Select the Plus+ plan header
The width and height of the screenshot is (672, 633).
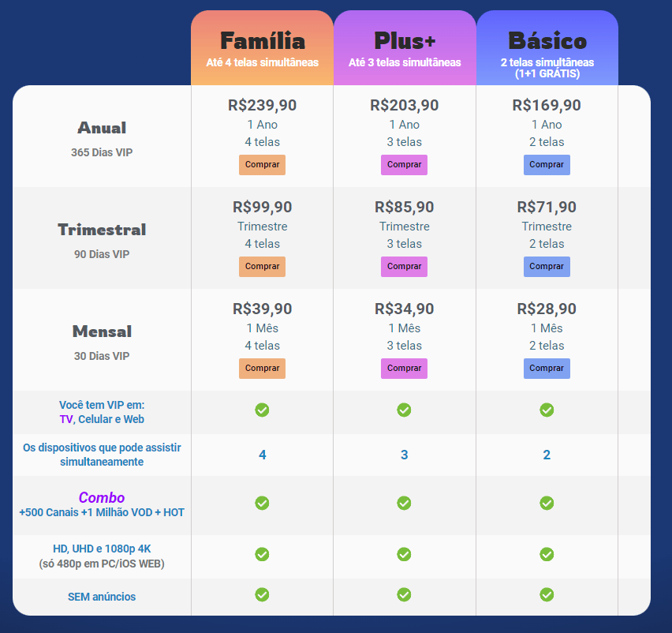click(x=405, y=48)
